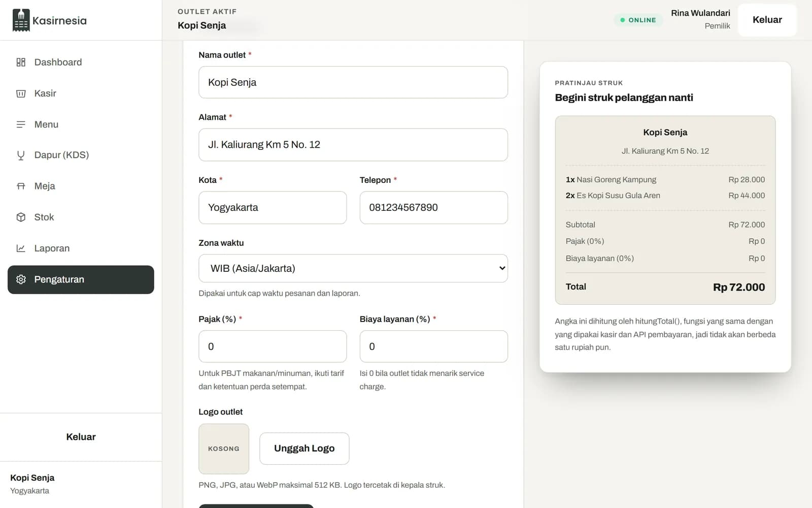The image size is (812, 508).
Task: Click the Pajak (0%) receipt row
Action: point(665,241)
